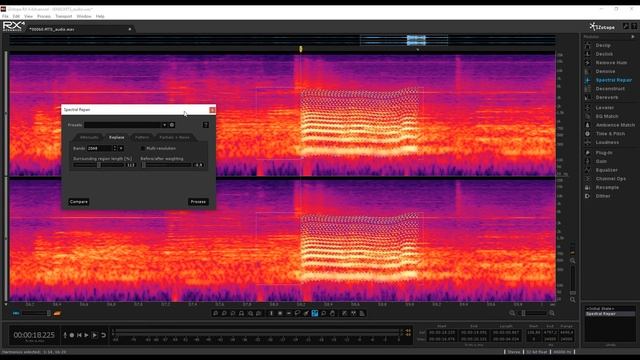Select the Brush selection tool
Image resolution: width=640 pixels, height=360 pixels.
[306, 313]
